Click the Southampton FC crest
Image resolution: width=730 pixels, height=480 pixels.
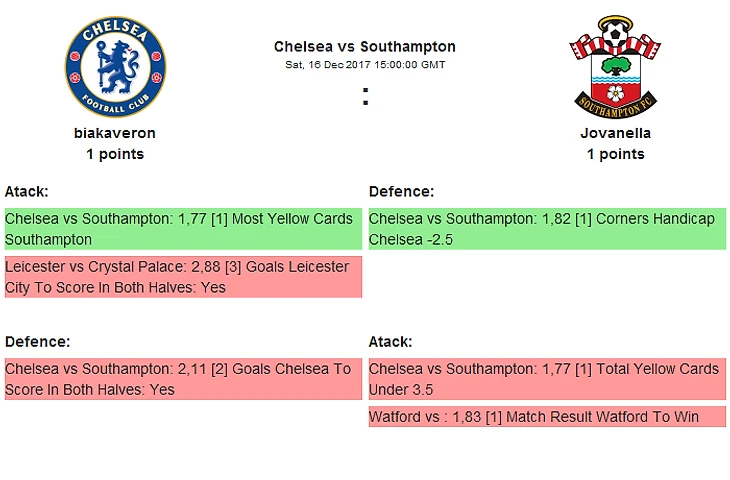click(615, 67)
